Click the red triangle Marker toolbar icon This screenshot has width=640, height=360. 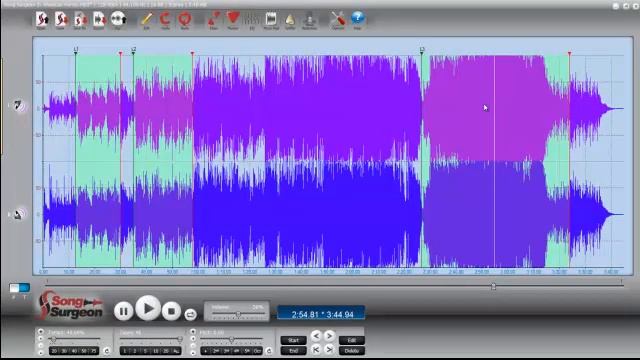click(233, 19)
